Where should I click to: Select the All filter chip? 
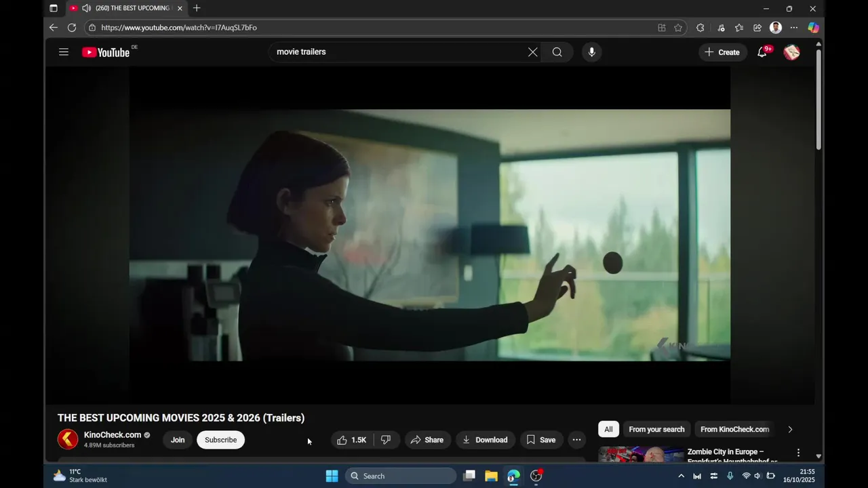pos(608,429)
